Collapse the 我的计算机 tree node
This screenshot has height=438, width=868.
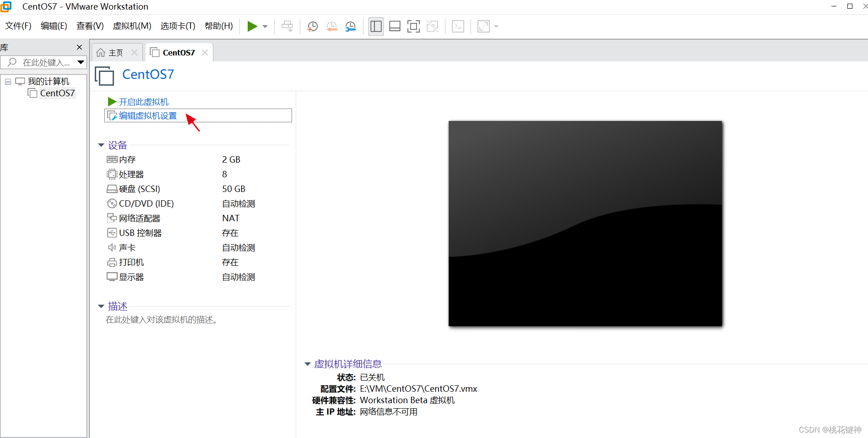pyautogui.click(x=8, y=82)
